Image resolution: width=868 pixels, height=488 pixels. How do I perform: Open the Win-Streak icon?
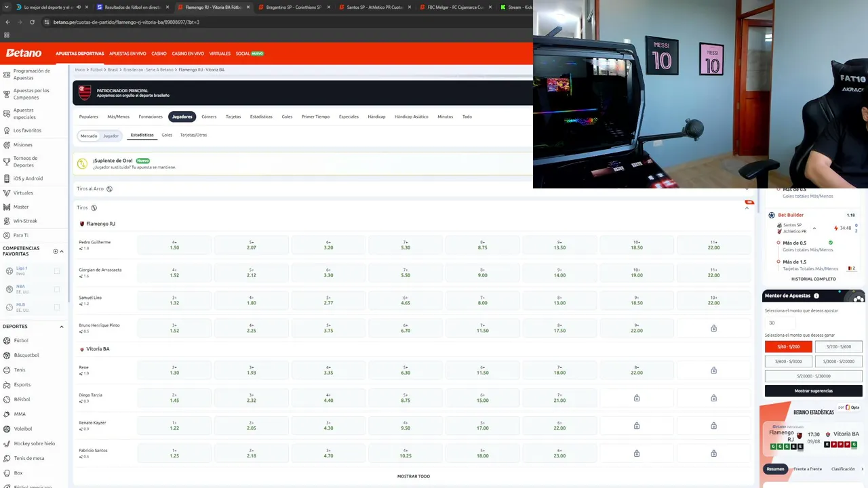(x=6, y=221)
